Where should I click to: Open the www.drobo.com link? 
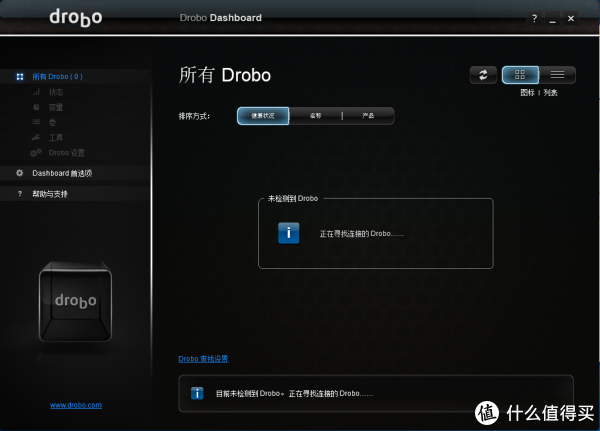pos(76,405)
